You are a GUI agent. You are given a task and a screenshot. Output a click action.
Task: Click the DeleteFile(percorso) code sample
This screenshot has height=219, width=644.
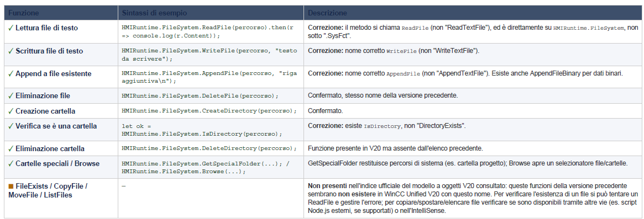click(x=200, y=96)
